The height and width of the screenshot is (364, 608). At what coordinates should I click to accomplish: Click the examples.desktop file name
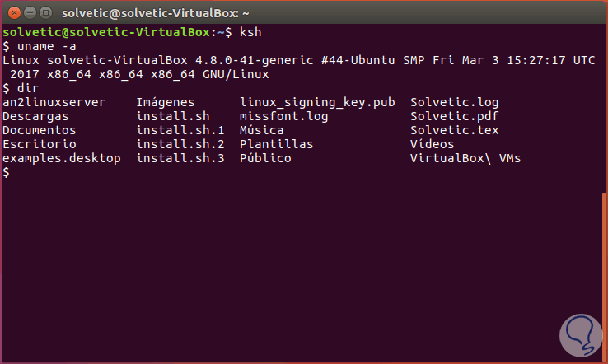coord(61,158)
